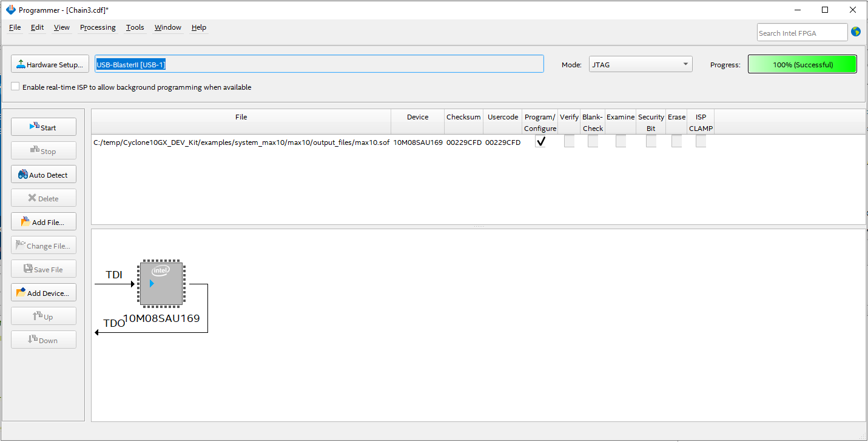868x442 pixels.
Task: Close the Programmer window
Action: pyautogui.click(x=853, y=10)
